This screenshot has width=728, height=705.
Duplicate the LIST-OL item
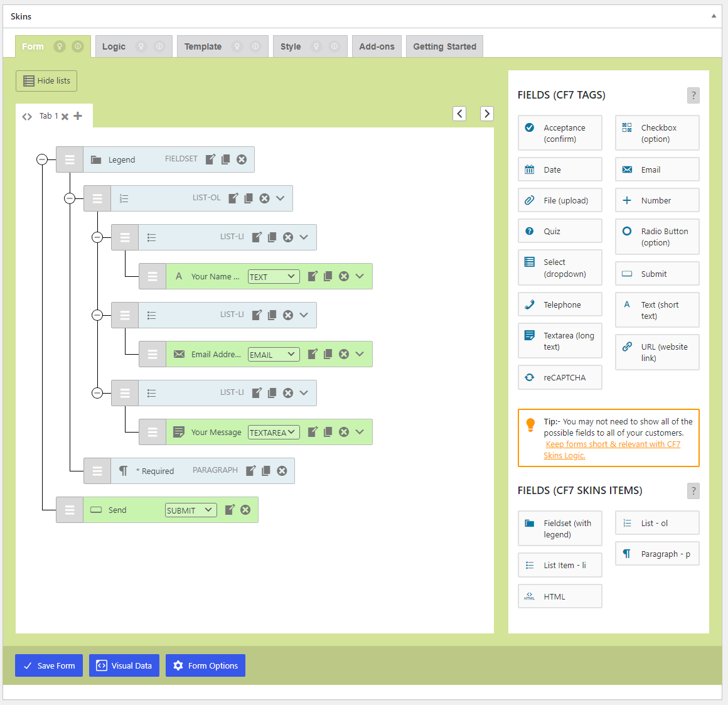pos(249,198)
